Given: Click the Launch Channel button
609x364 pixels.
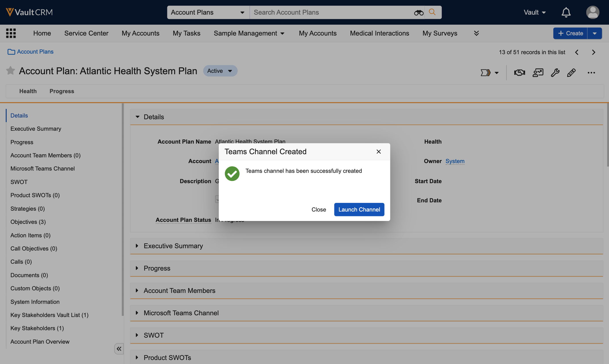Looking at the screenshot, I should pos(359,210).
